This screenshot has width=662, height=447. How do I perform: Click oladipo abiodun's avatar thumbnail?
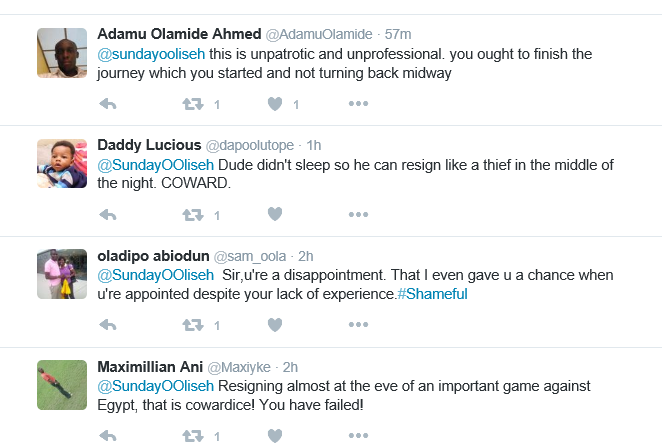62,274
